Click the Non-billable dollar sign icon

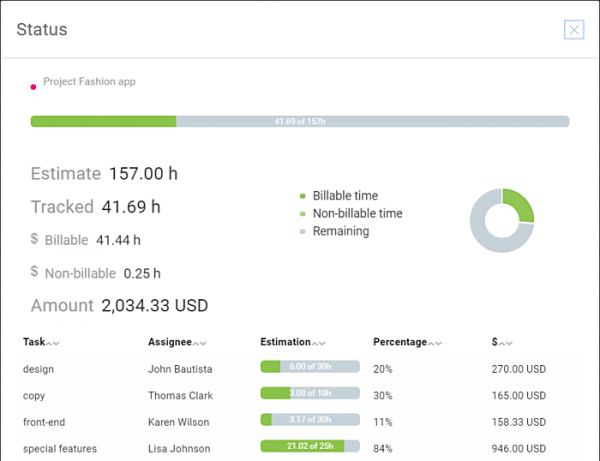pos(35,272)
